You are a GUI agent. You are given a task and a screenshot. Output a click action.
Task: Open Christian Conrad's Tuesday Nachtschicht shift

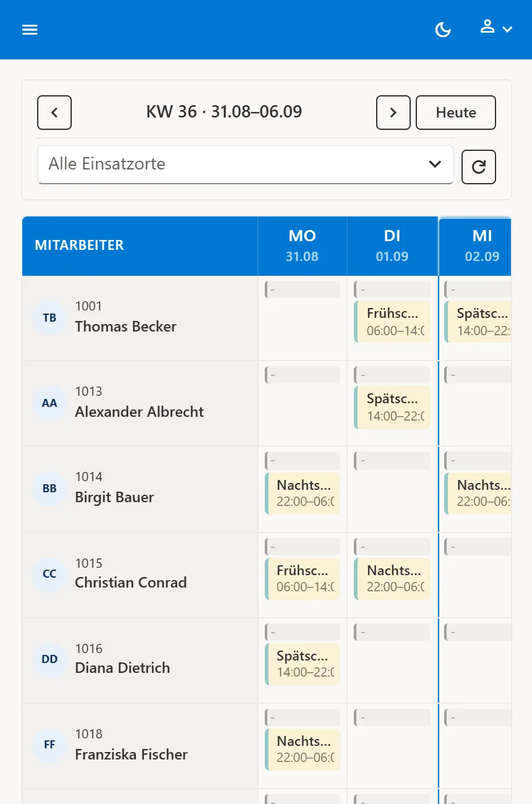pos(392,579)
